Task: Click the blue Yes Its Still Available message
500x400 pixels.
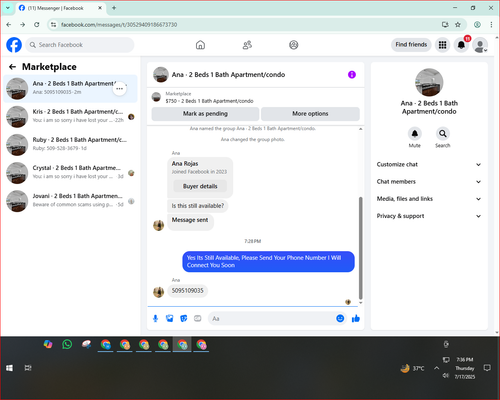Action: click(x=268, y=261)
